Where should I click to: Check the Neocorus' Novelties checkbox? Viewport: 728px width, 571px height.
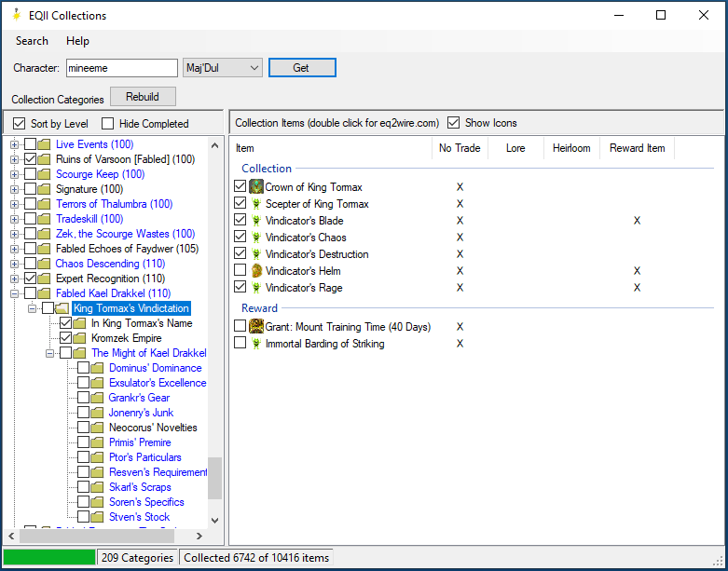pyautogui.click(x=83, y=428)
